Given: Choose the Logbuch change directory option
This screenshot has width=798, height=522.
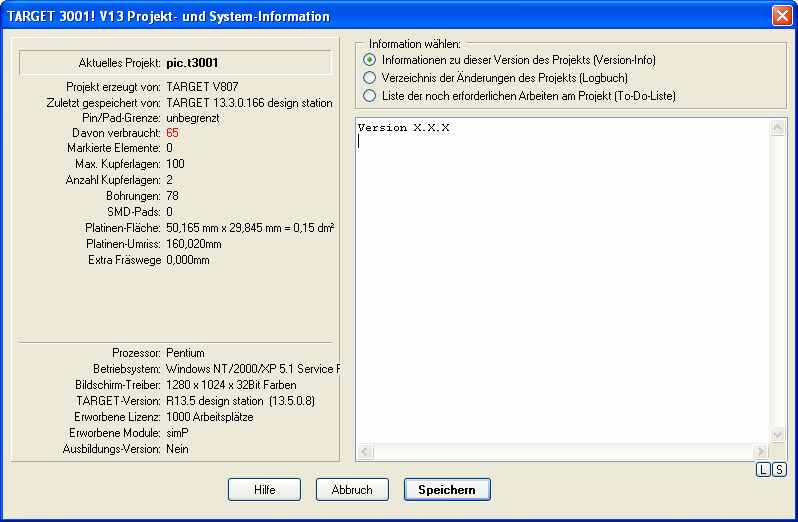Looking at the screenshot, I should click(370, 77).
